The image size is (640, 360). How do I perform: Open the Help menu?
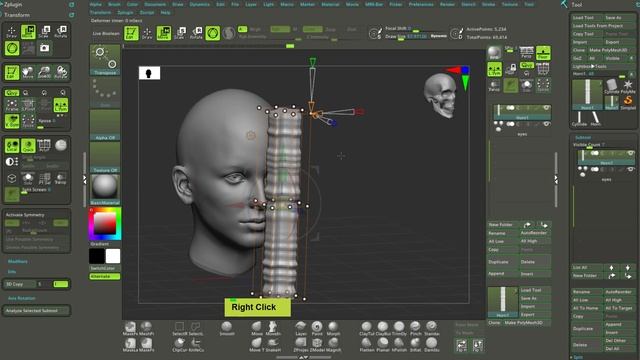tap(165, 13)
